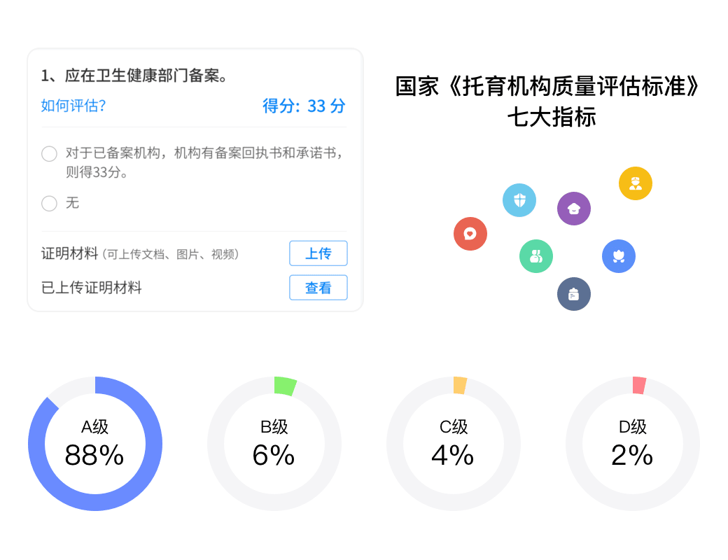
Task: Click the A级 88% donut chart
Action: [95, 444]
